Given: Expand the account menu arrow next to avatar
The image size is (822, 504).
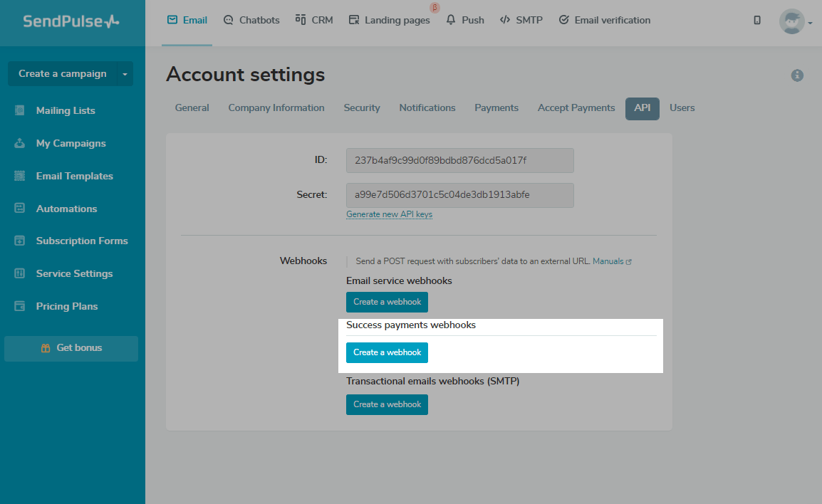Looking at the screenshot, I should click(810, 23).
